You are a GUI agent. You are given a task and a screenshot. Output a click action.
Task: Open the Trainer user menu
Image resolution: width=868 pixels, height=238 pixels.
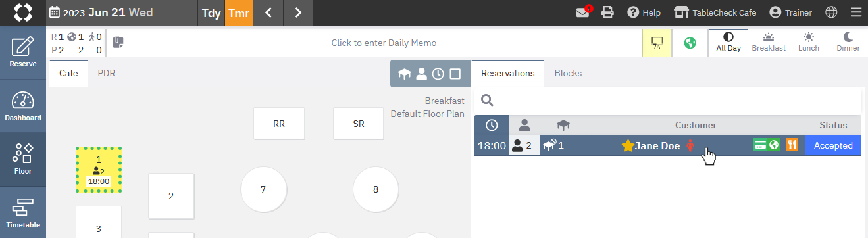790,12
